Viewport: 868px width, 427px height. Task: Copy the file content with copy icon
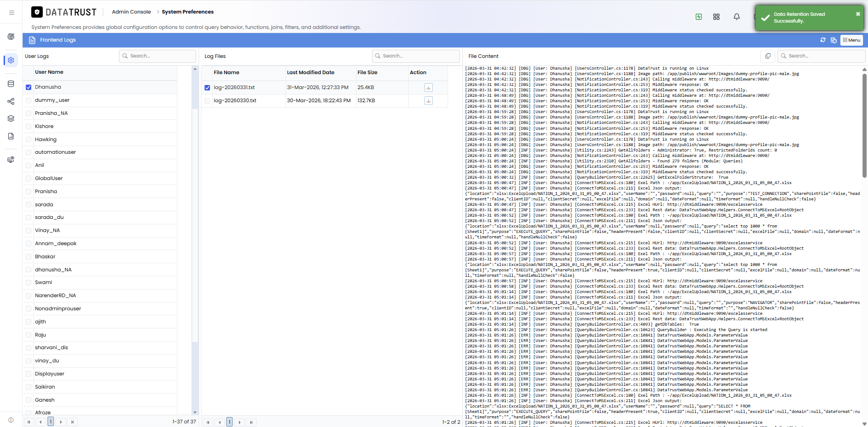[768, 56]
